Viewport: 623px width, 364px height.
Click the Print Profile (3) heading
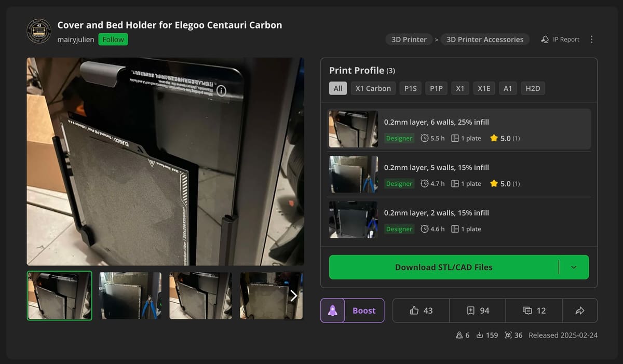pos(362,71)
